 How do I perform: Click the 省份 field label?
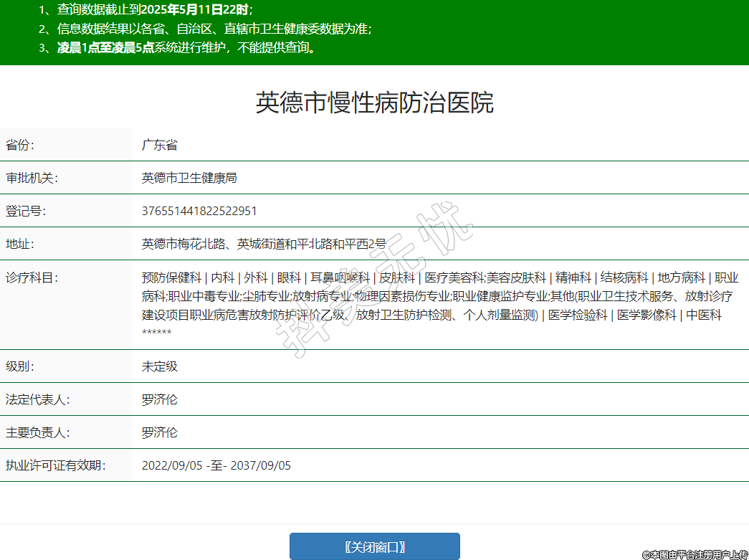point(20,145)
